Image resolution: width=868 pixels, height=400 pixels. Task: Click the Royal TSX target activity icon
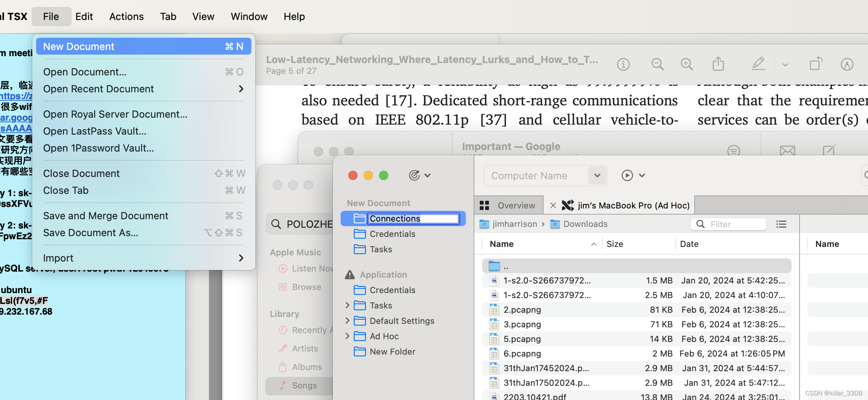(414, 175)
